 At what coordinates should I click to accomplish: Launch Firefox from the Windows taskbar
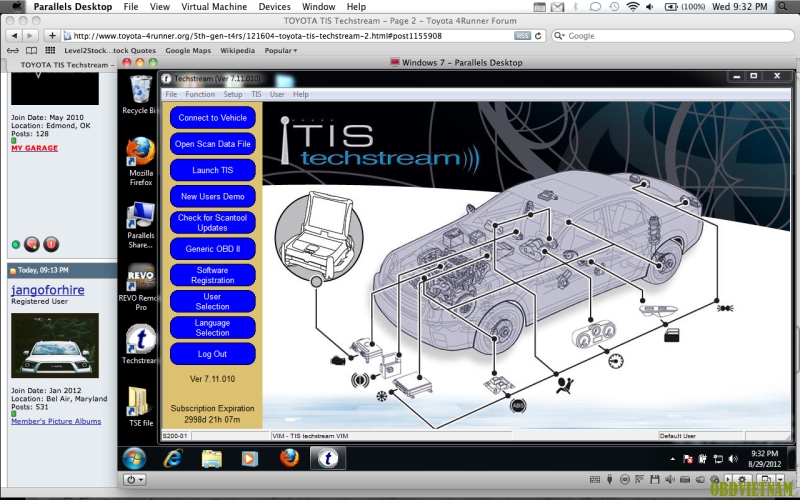(x=289, y=458)
